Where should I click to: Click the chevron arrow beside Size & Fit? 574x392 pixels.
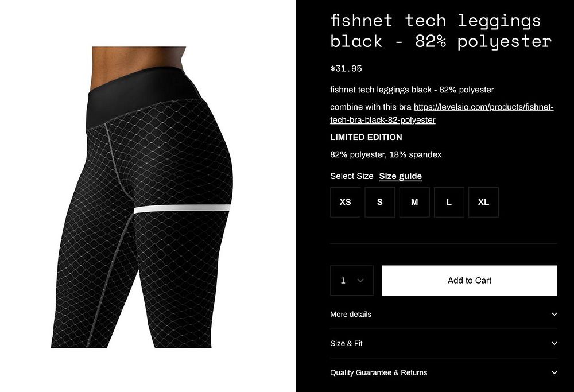coord(554,343)
